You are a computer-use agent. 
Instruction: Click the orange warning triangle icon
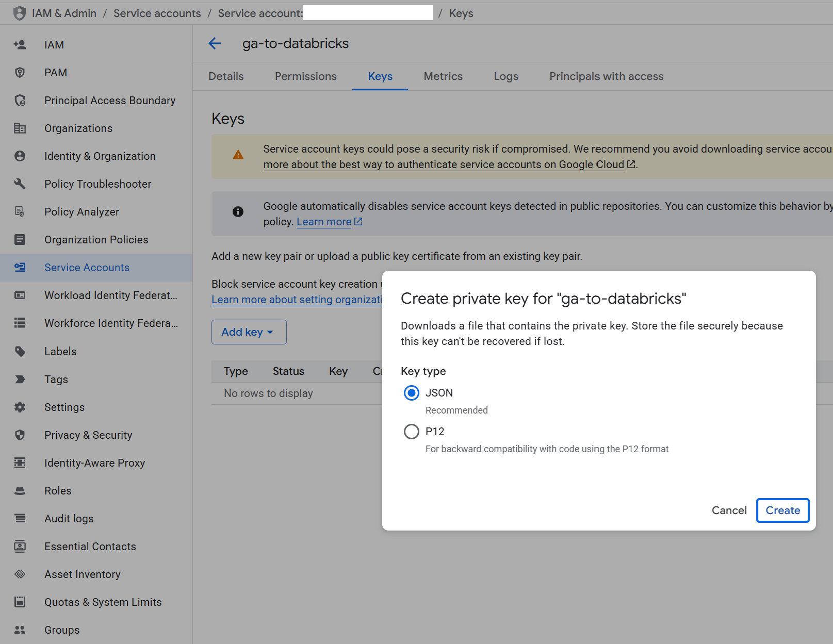pos(238,155)
